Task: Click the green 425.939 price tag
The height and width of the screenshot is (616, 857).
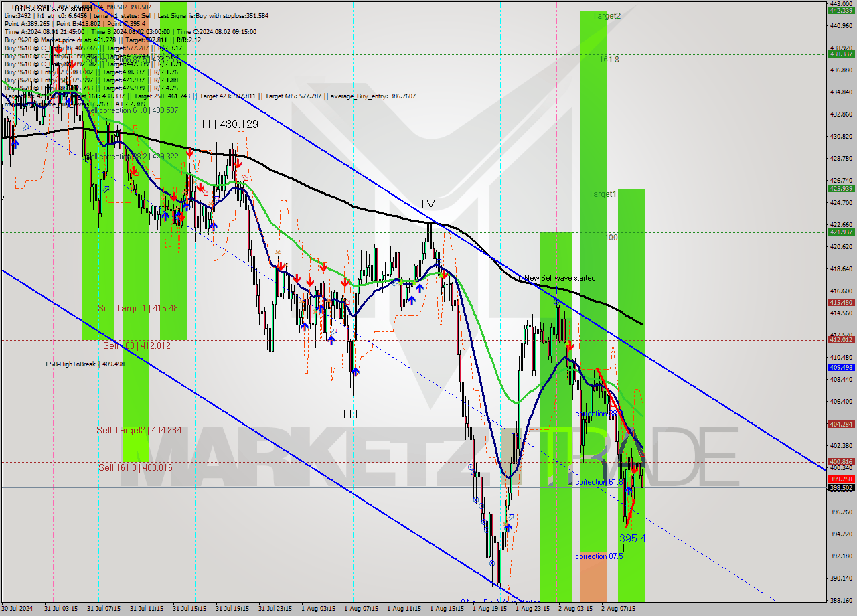Action: [x=841, y=188]
